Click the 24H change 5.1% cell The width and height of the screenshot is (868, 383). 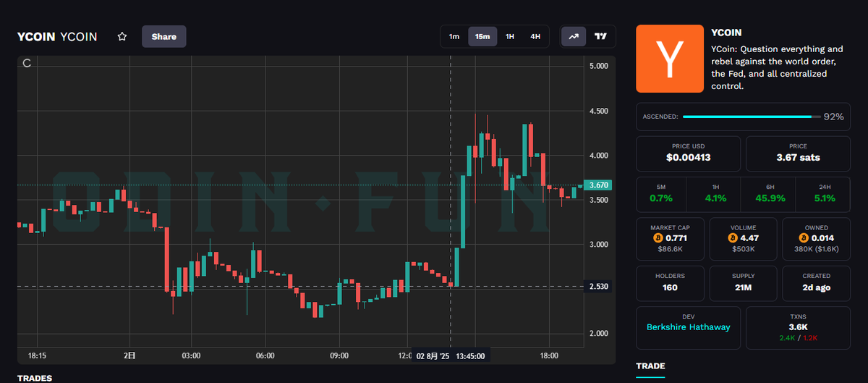point(825,193)
